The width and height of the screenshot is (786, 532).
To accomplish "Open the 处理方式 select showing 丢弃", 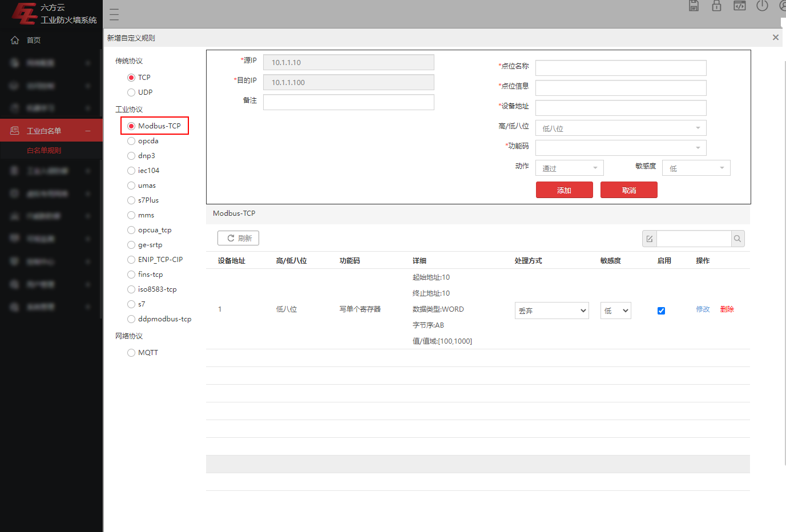I will pyautogui.click(x=552, y=311).
